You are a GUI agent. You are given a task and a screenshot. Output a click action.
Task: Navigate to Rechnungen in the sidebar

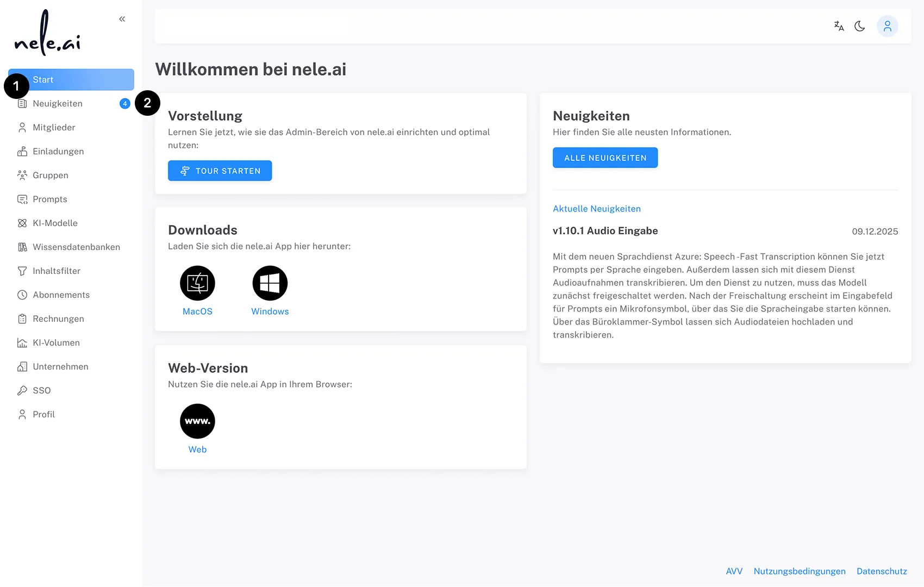tap(58, 319)
